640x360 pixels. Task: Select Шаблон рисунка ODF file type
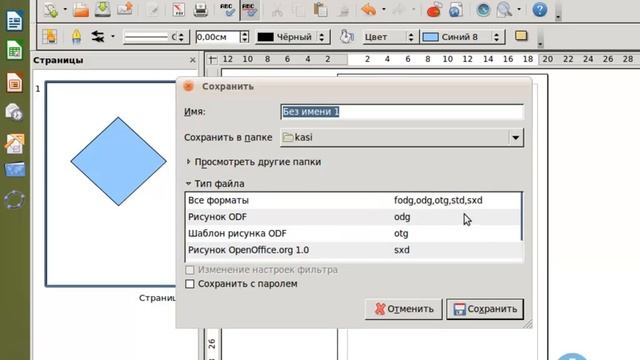(x=353, y=233)
